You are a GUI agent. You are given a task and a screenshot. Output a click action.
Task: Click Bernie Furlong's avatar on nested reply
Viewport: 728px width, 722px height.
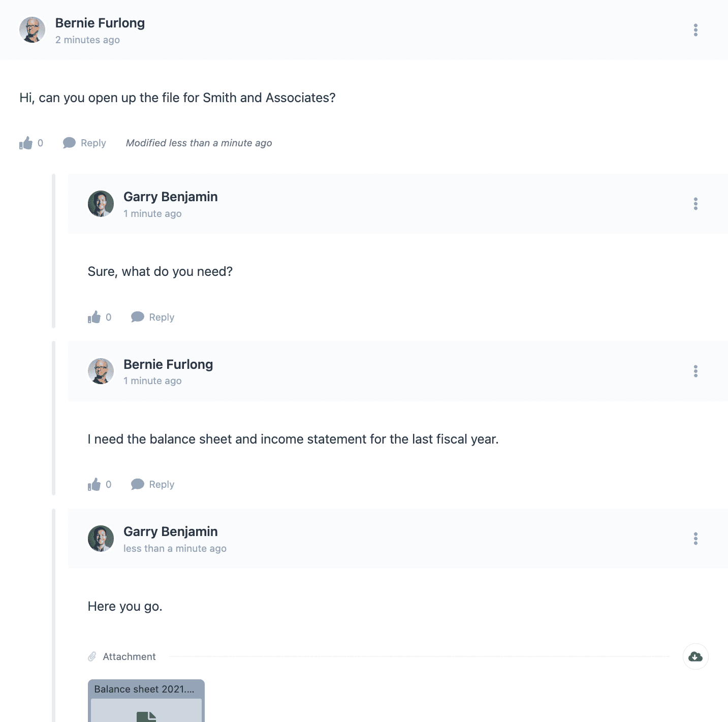tap(101, 371)
